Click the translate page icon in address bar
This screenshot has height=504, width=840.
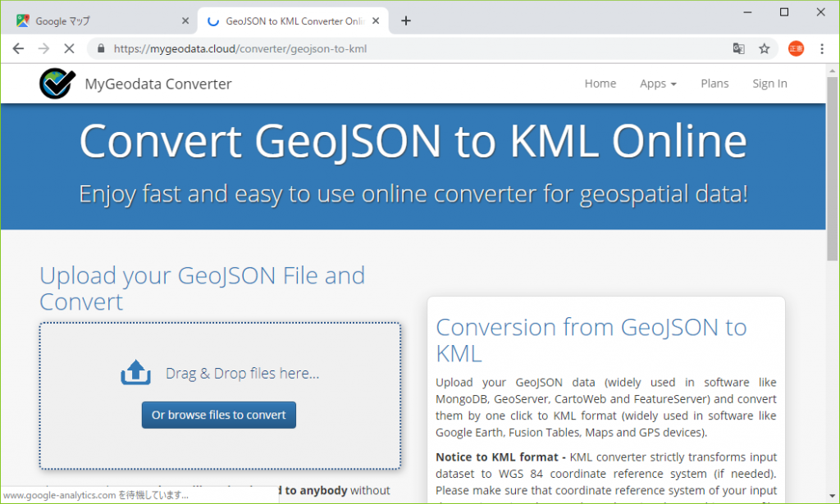tap(738, 48)
